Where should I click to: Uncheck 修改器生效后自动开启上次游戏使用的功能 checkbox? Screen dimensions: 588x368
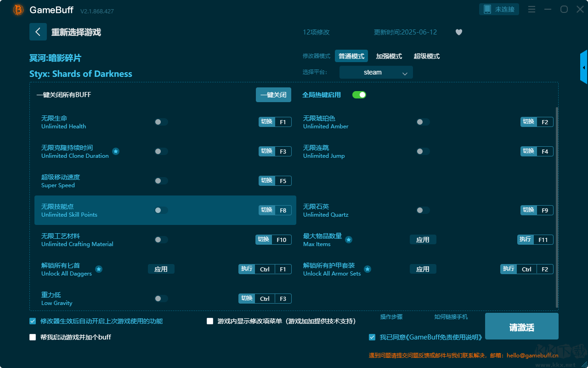(33, 321)
